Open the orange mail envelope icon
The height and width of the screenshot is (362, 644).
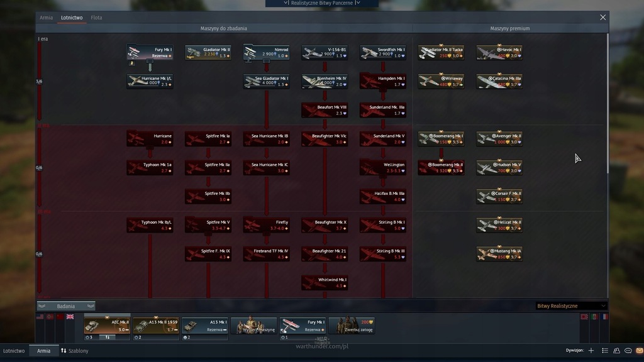pos(640,351)
